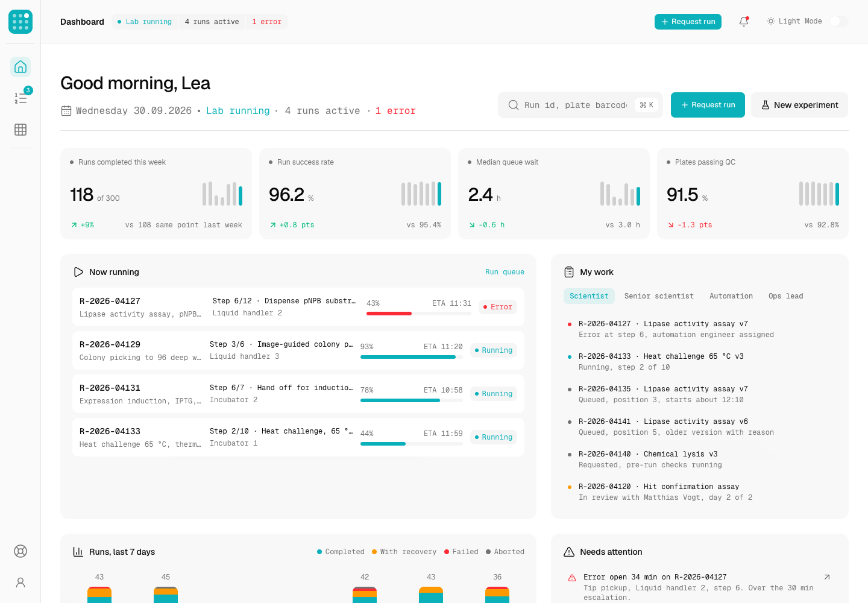Click the calendar icon next to Wednesday date
Image resolution: width=868 pixels, height=603 pixels.
(66, 111)
